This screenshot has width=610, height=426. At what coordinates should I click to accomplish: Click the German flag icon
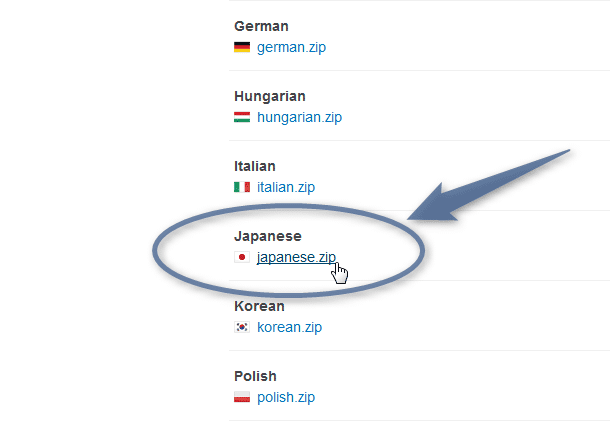(x=242, y=47)
